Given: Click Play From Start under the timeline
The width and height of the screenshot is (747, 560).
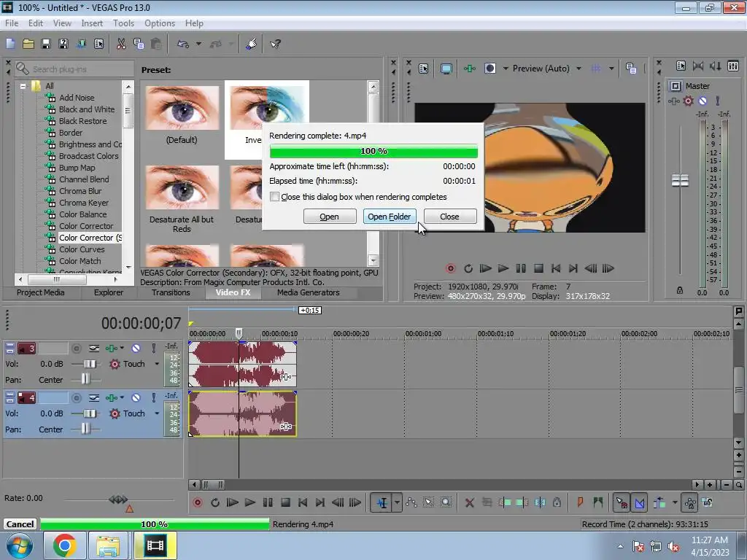Looking at the screenshot, I should coord(232,502).
